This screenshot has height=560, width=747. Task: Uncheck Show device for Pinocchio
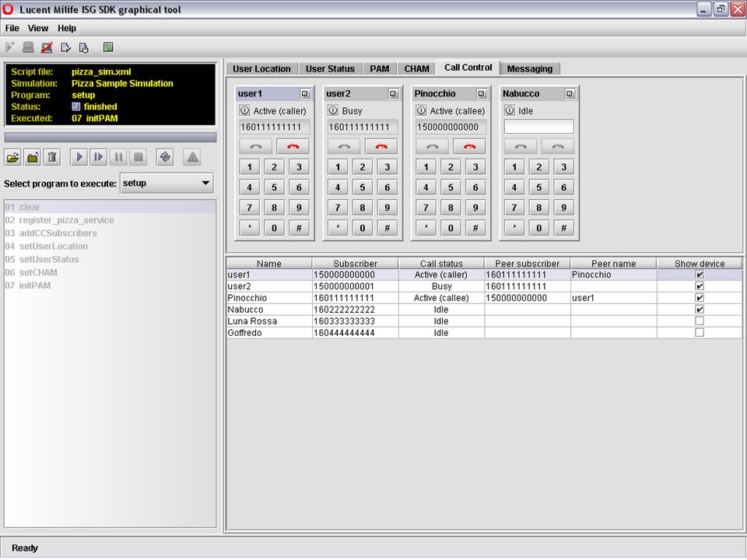pyautogui.click(x=700, y=298)
